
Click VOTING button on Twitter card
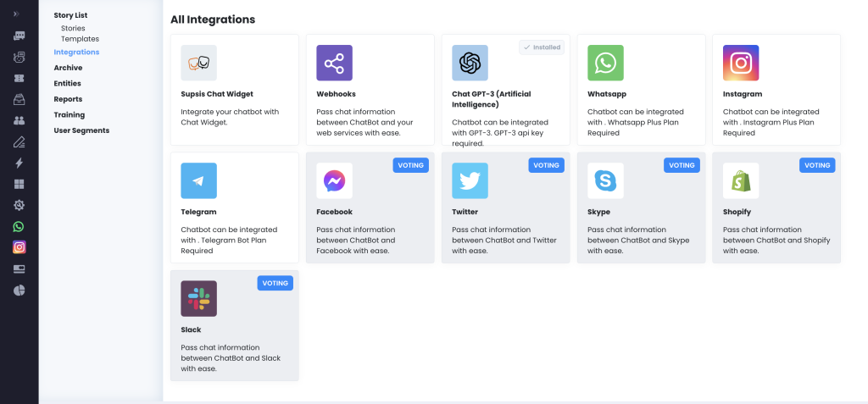[x=547, y=165]
